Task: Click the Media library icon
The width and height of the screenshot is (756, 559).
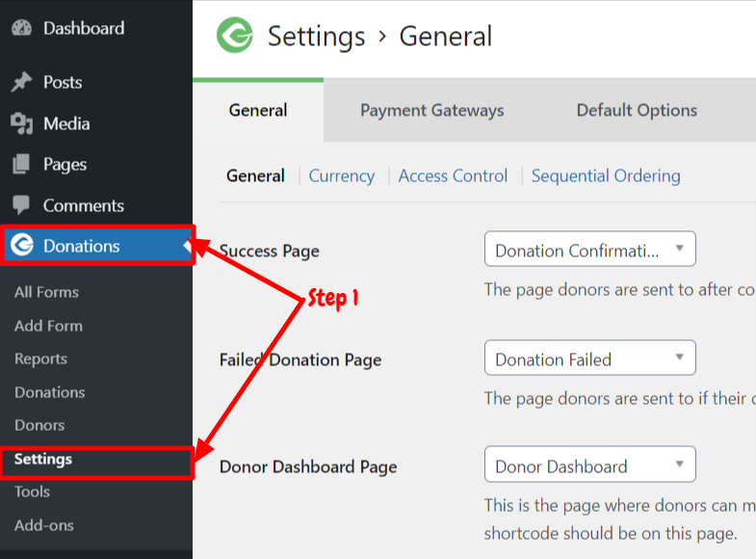Action: [21, 123]
